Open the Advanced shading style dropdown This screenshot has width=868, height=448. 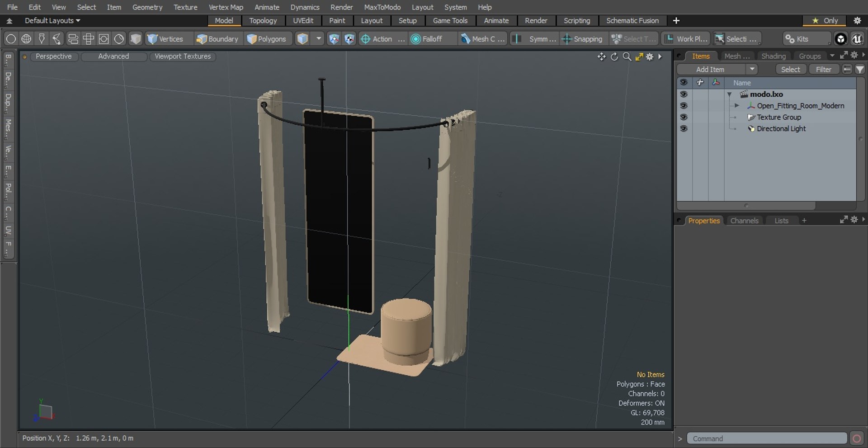(113, 57)
